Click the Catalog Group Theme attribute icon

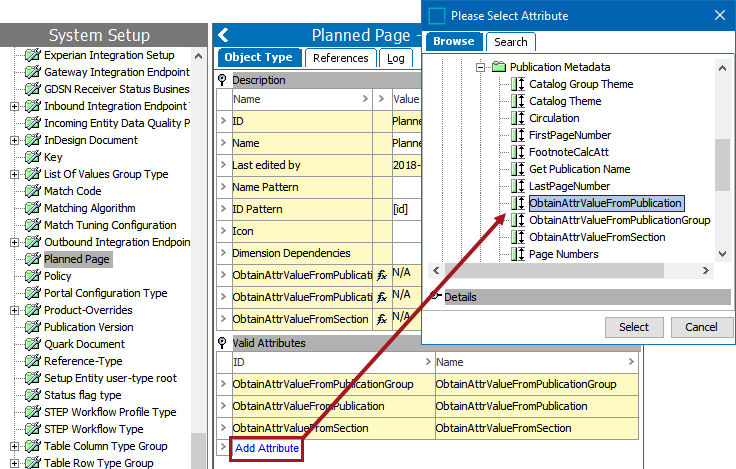point(518,84)
